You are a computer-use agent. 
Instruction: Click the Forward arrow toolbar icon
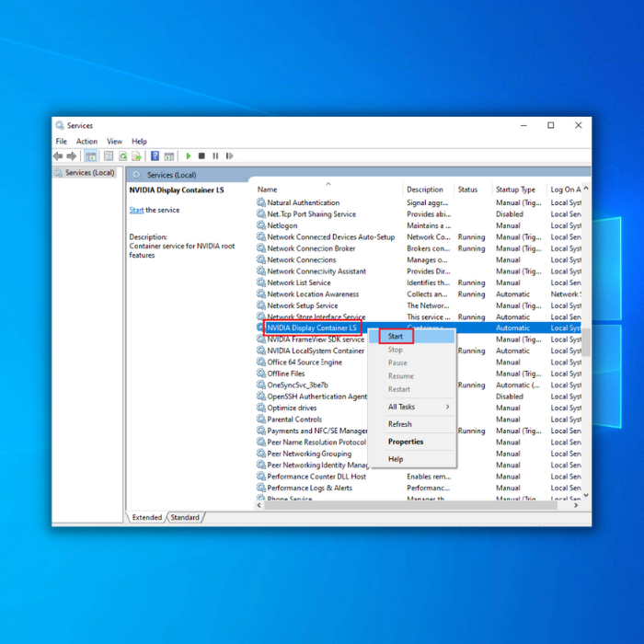pyautogui.click(x=72, y=156)
